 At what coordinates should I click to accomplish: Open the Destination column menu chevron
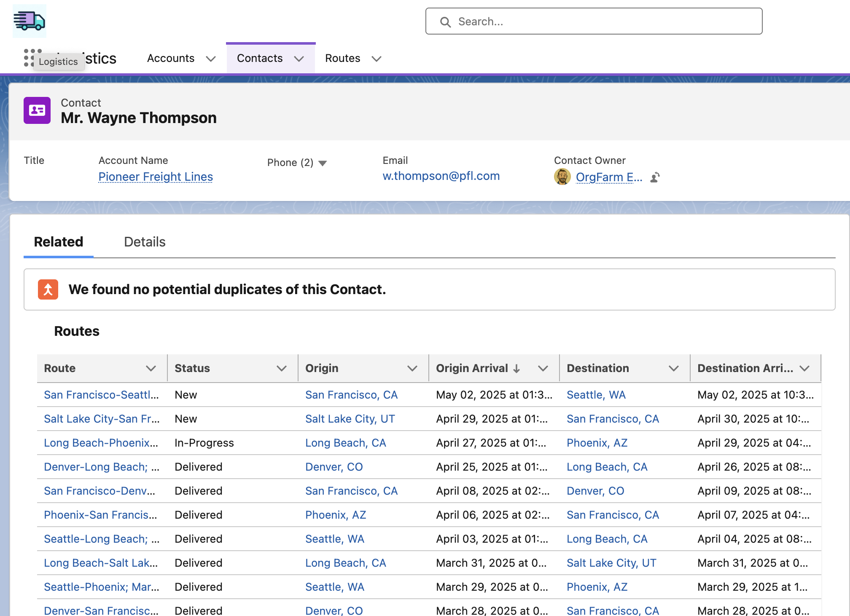coord(674,369)
